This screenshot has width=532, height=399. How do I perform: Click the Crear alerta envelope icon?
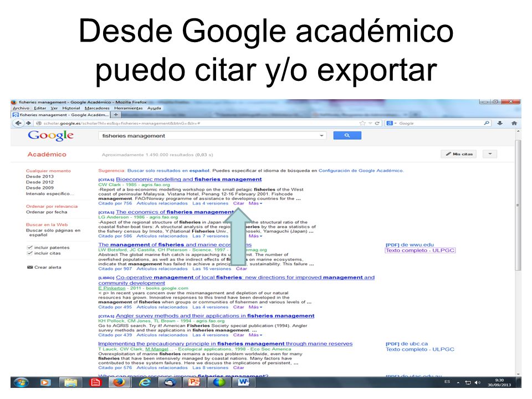[x=29, y=267]
